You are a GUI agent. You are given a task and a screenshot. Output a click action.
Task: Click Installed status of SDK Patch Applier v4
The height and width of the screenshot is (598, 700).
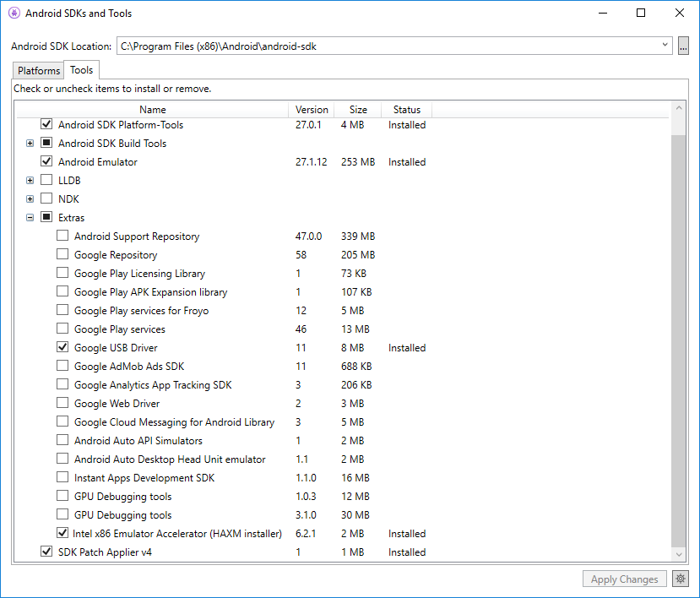[407, 552]
